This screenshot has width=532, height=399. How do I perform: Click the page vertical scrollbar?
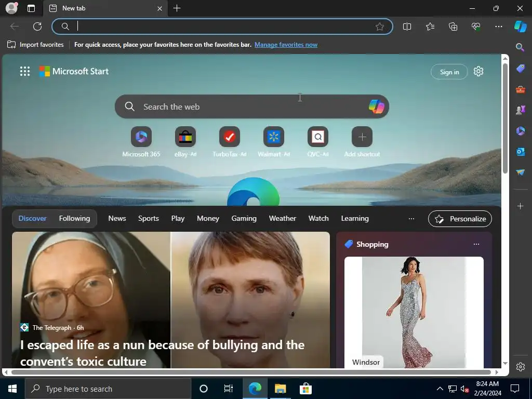pyautogui.click(x=505, y=118)
